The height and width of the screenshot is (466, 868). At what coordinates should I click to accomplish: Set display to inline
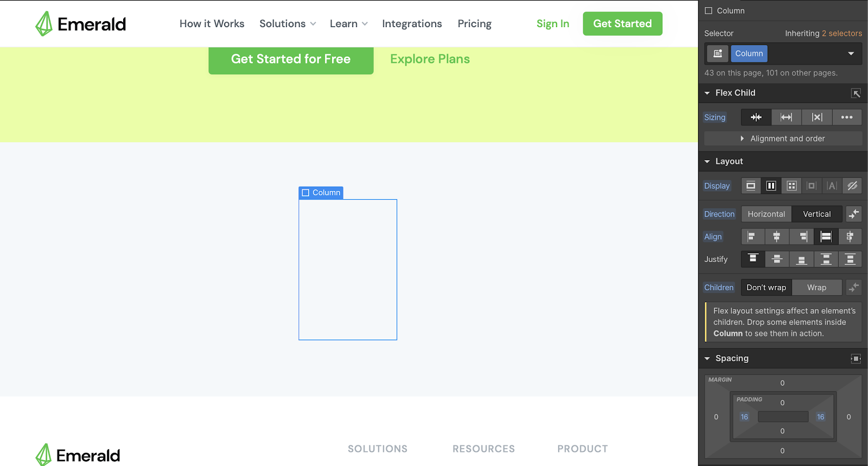[x=832, y=186]
